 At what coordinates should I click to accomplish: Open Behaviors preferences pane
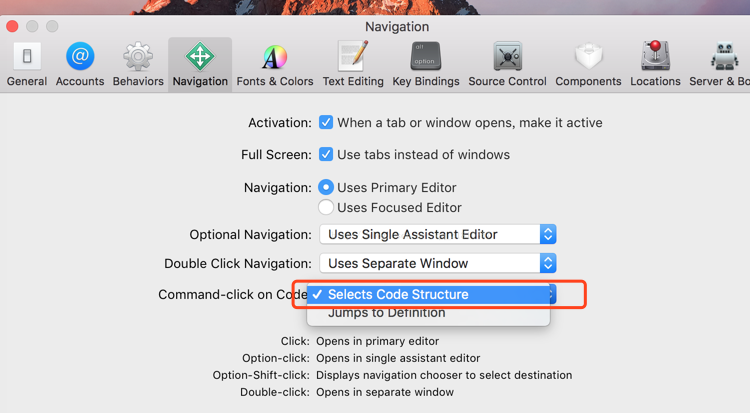pyautogui.click(x=138, y=64)
